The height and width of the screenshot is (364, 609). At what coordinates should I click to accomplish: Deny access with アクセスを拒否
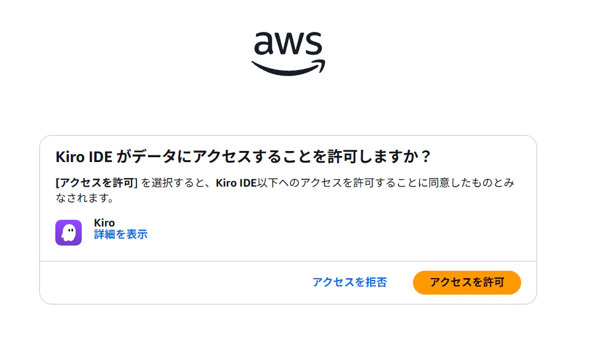[350, 282]
